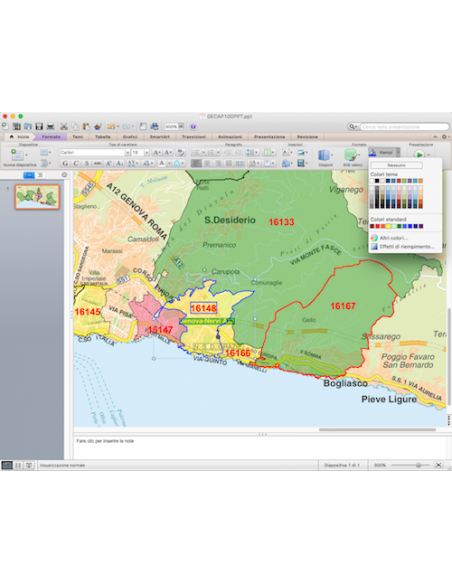Click the fit slide to window button
452x584 pixels.
pos(439,465)
